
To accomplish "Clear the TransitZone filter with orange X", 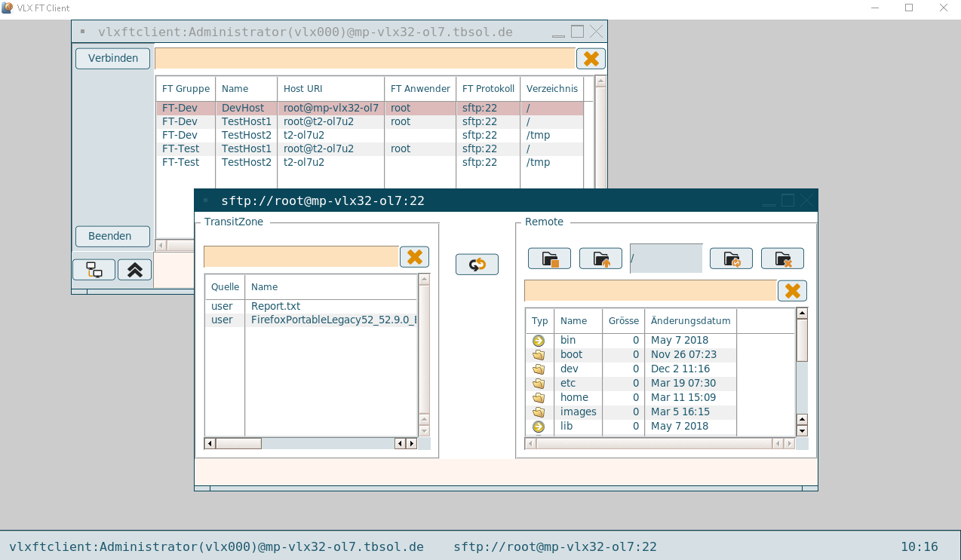I will (414, 257).
